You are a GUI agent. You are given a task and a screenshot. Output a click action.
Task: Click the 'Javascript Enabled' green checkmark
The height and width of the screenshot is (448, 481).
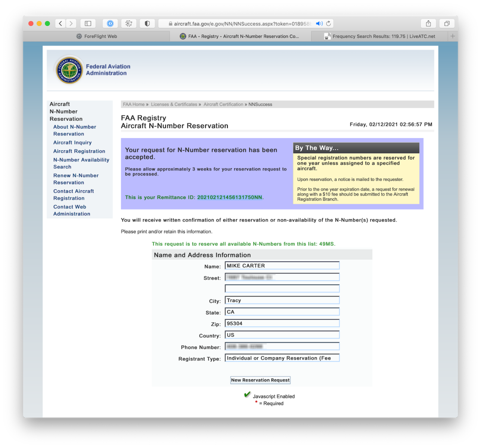247,395
